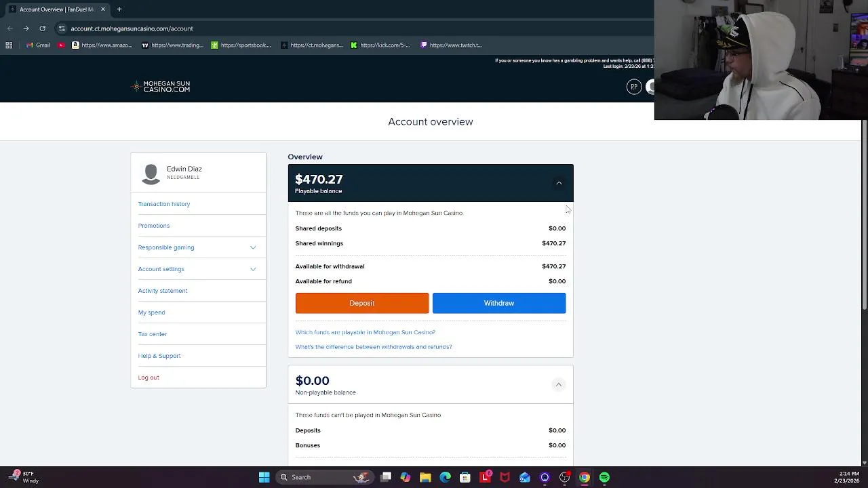Open the twitch.tv bookmark
868x488 pixels.
click(x=450, y=45)
